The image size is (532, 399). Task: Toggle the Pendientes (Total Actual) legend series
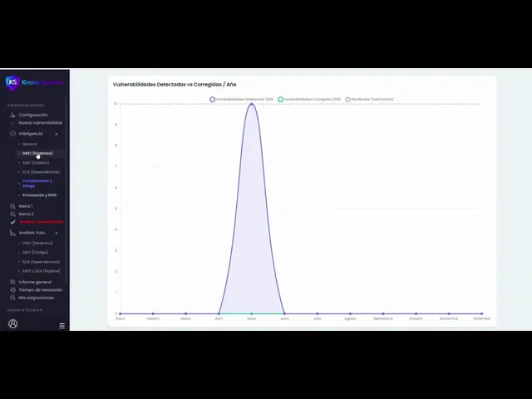[369, 100]
